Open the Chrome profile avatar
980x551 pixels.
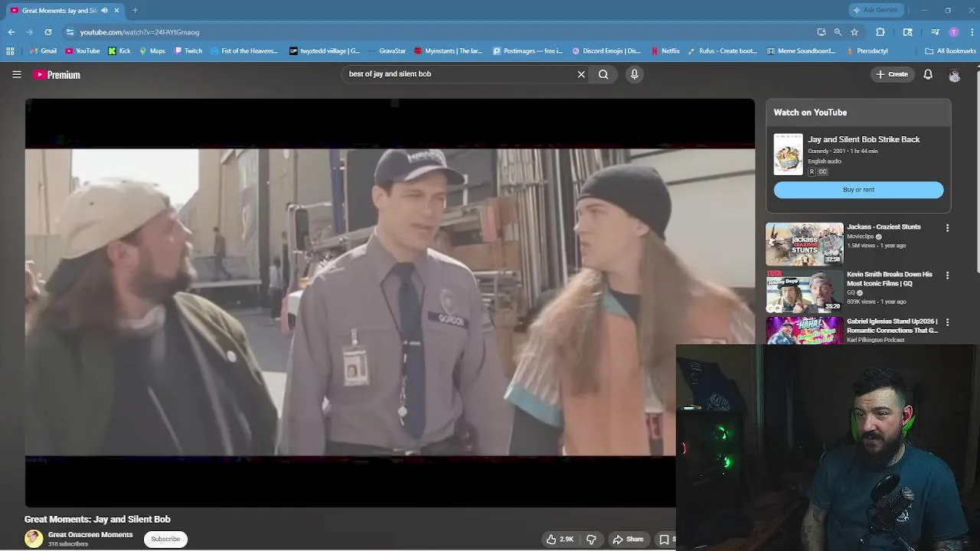click(953, 32)
